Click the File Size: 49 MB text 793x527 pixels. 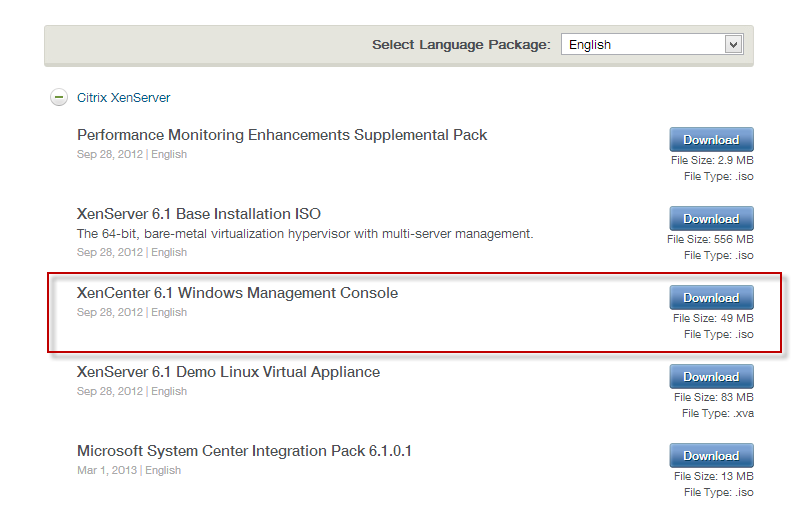click(x=713, y=319)
